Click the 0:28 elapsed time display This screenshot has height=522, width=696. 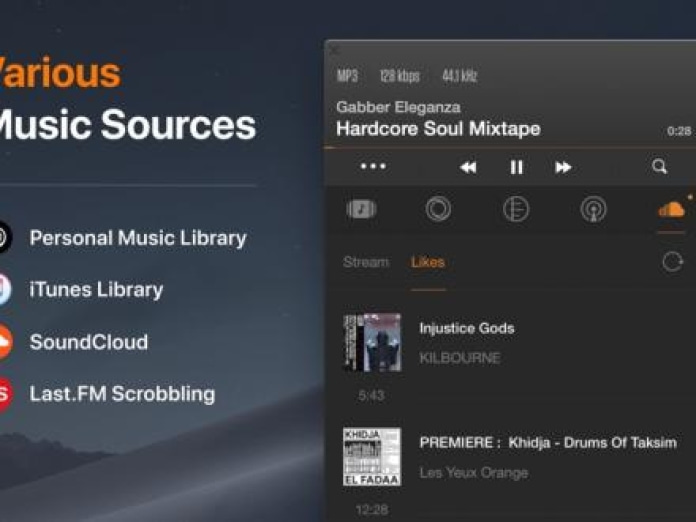(679, 131)
